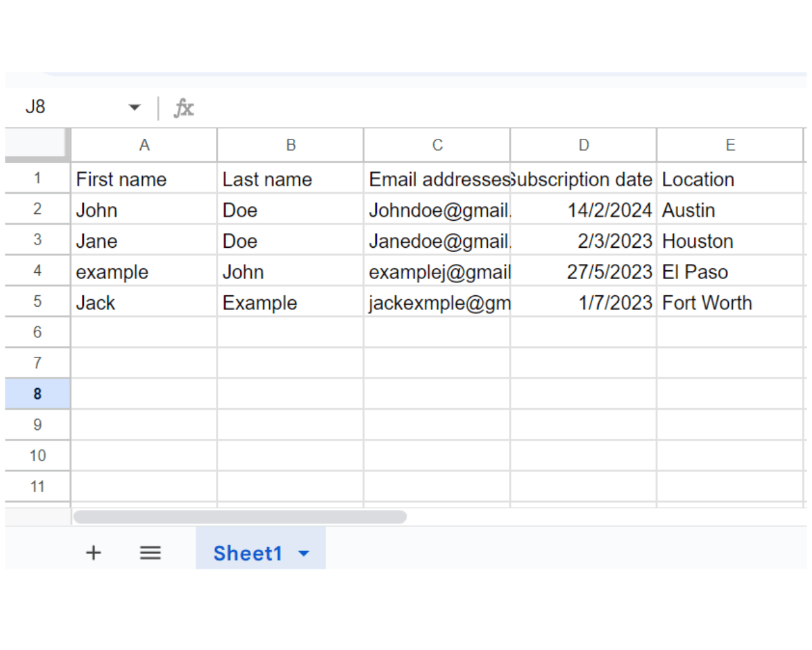Select the date cell 27/5/2023
The width and height of the screenshot is (812, 650).
click(583, 271)
